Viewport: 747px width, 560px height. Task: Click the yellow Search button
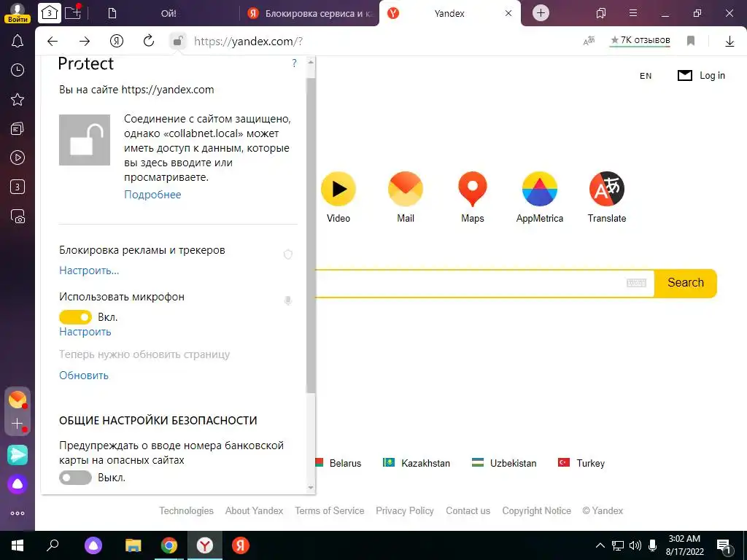pos(686,283)
